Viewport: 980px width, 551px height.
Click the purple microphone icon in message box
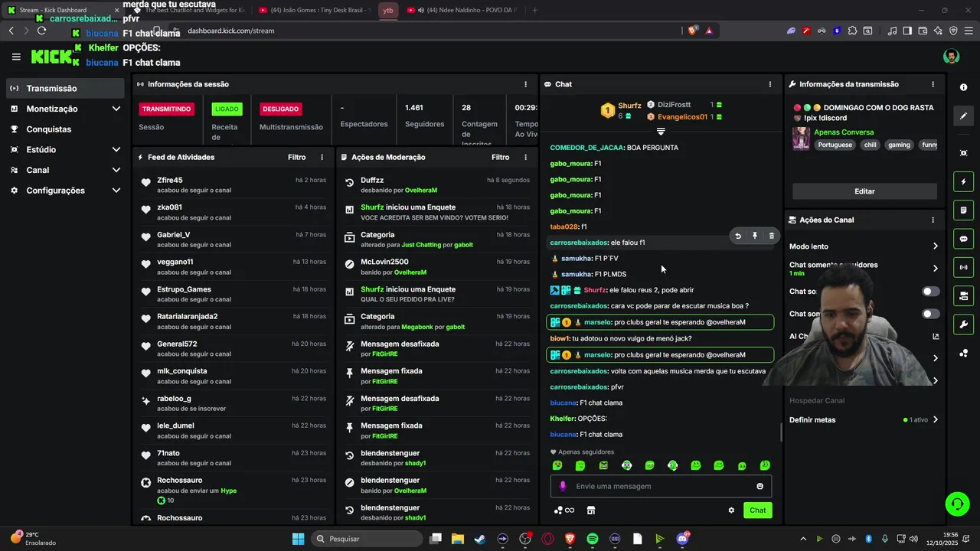(x=563, y=487)
